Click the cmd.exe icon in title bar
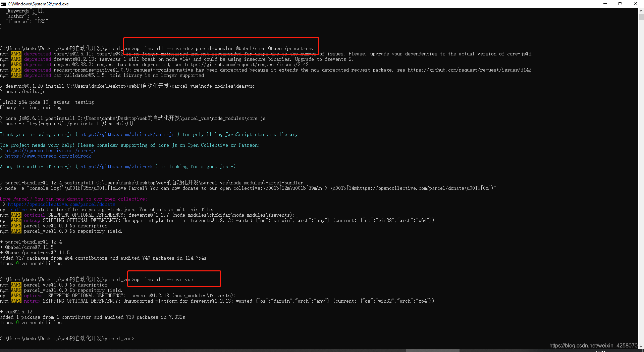Viewport: 644px width, 352px height. point(3,4)
